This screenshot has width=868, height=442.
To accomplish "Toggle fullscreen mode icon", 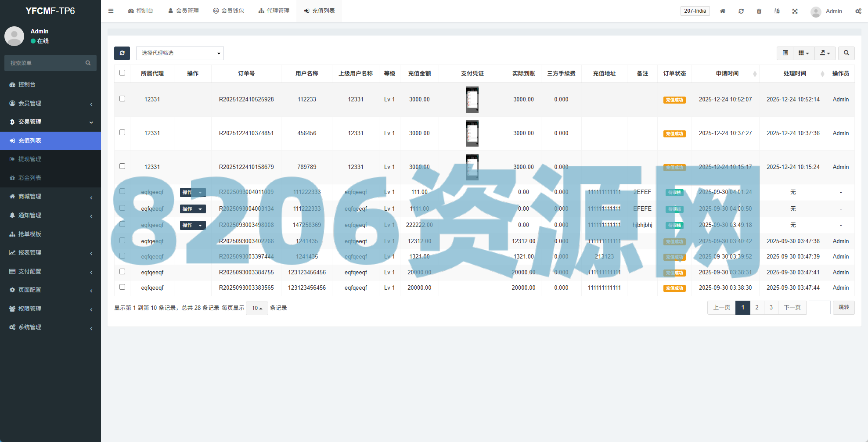I will 795,11.
